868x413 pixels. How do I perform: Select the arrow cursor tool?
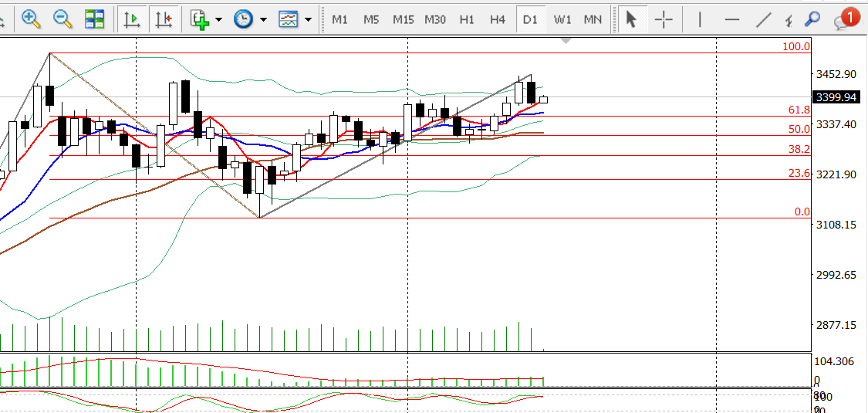[x=631, y=19]
